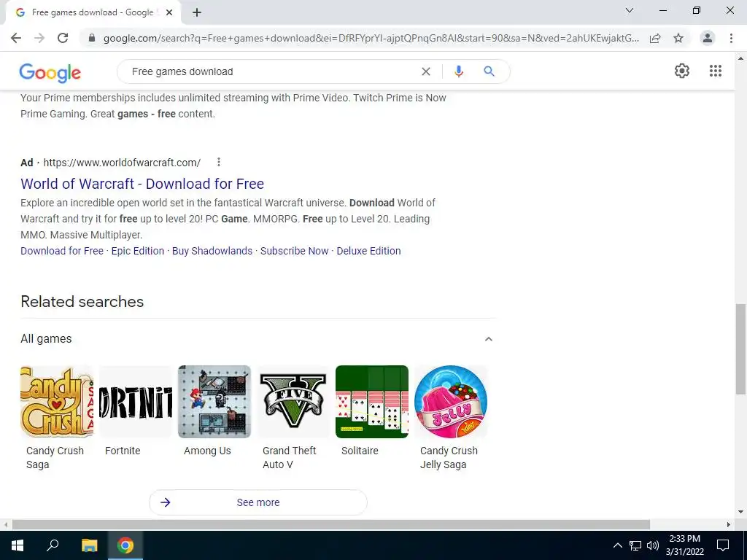This screenshot has width=747, height=560.
Task: View site information via lock icon
Action: (x=92, y=38)
